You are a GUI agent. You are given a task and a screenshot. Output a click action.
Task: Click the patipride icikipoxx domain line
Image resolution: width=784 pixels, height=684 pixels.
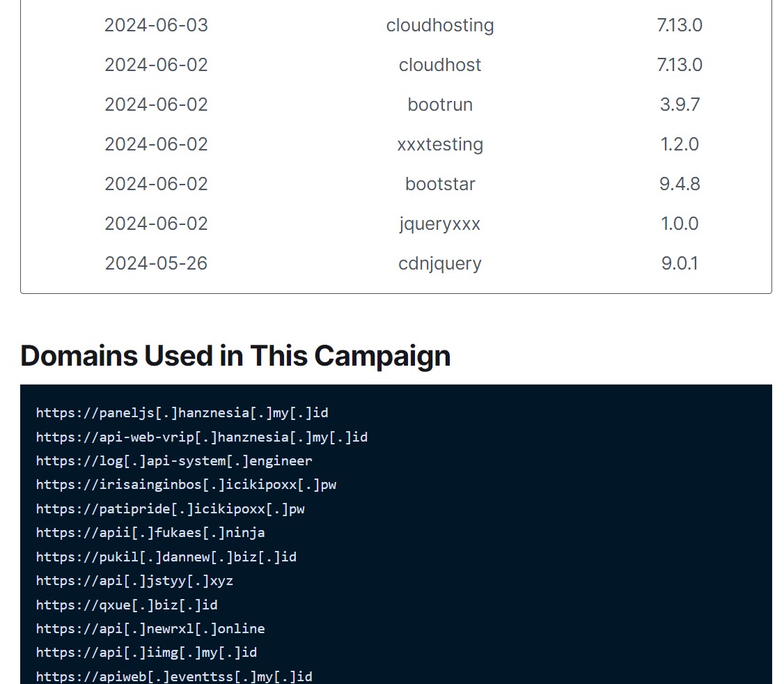[171, 509]
